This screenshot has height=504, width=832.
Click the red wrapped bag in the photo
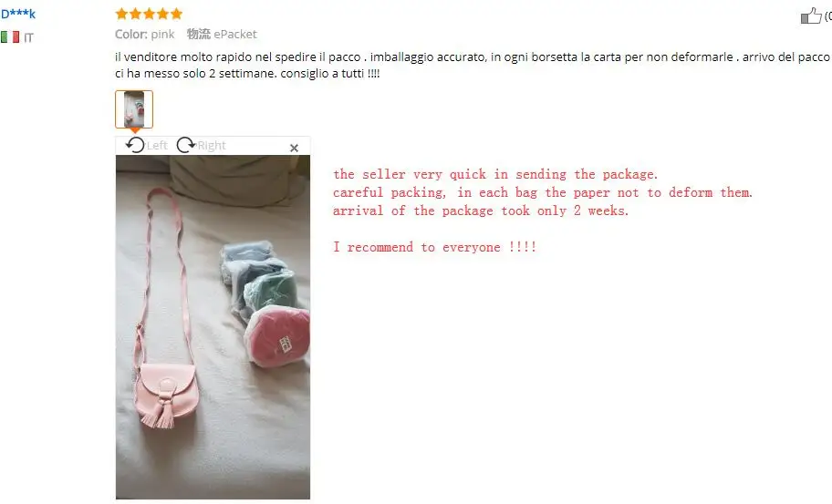277,336
